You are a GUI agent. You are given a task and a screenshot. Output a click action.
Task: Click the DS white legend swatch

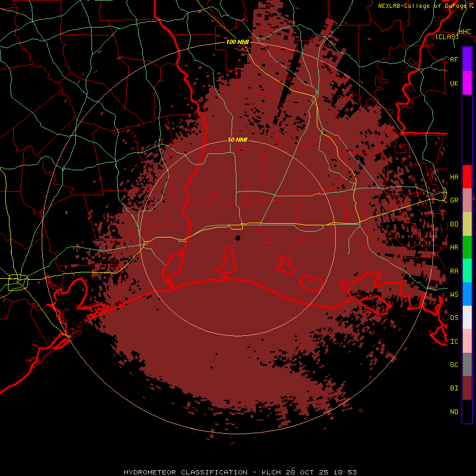[467, 317]
